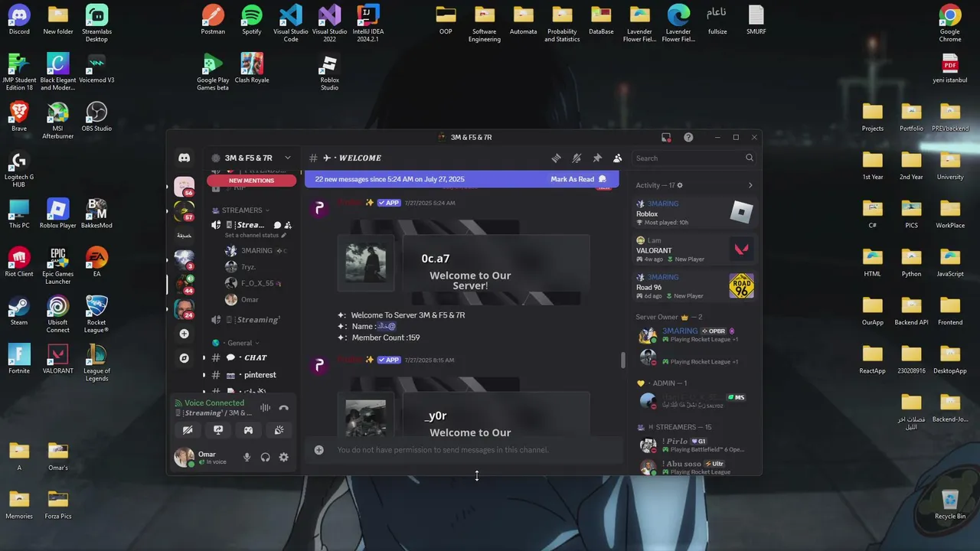This screenshot has width=980, height=551.
Task: Open text chat of Streaming voice channel
Action: pyautogui.click(x=277, y=225)
